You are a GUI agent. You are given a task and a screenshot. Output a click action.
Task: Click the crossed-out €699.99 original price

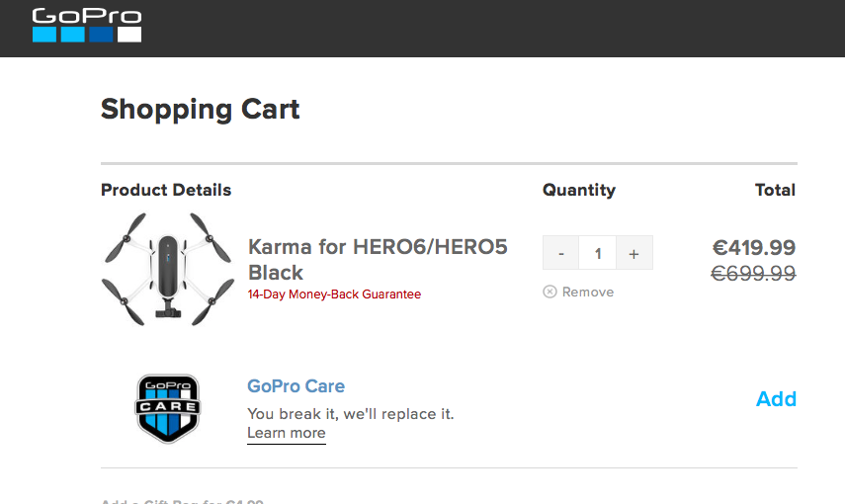753,274
